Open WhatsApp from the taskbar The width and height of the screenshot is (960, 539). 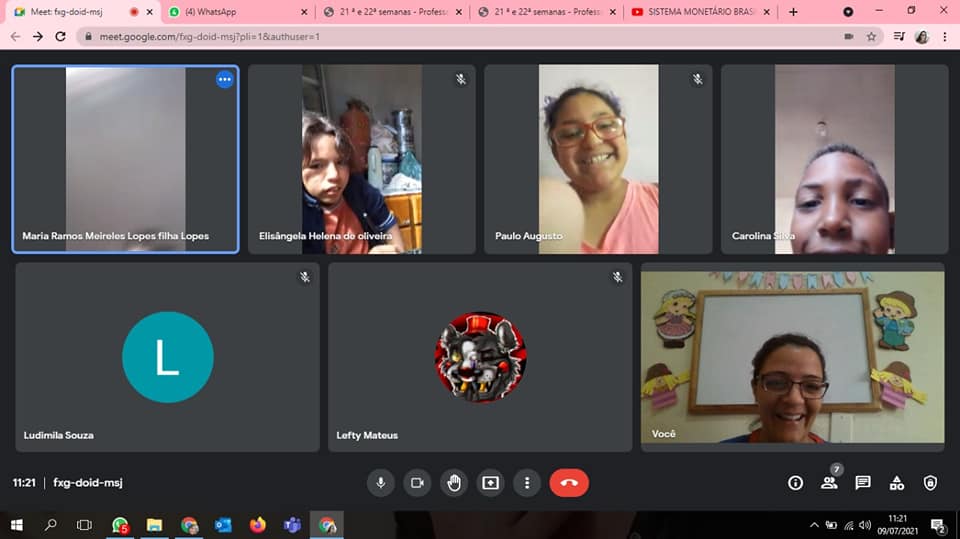[x=120, y=525]
